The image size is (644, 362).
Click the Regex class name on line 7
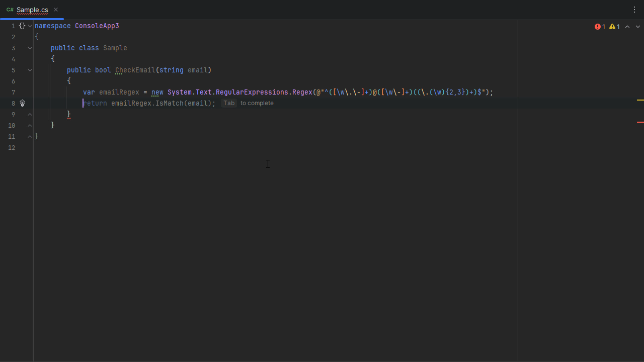302,92
